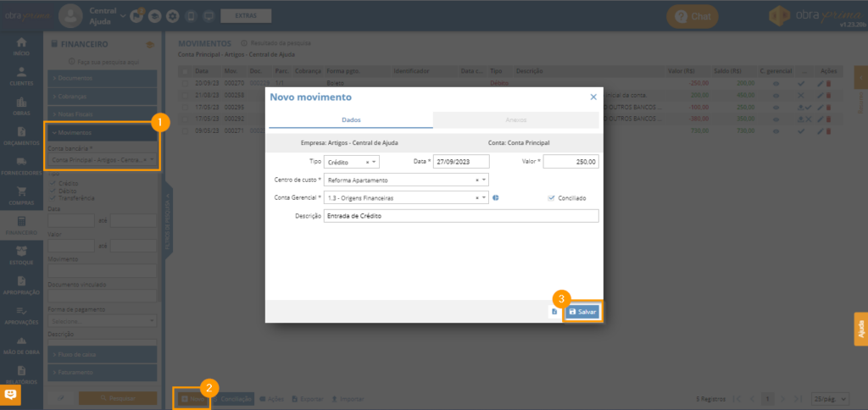Check the select-all box in table header
868x410 pixels.
[185, 71]
